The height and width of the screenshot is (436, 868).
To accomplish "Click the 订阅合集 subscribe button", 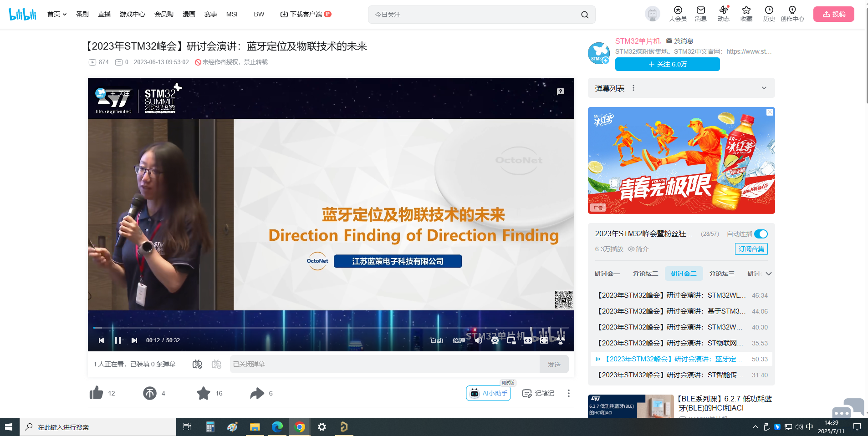I will point(751,249).
